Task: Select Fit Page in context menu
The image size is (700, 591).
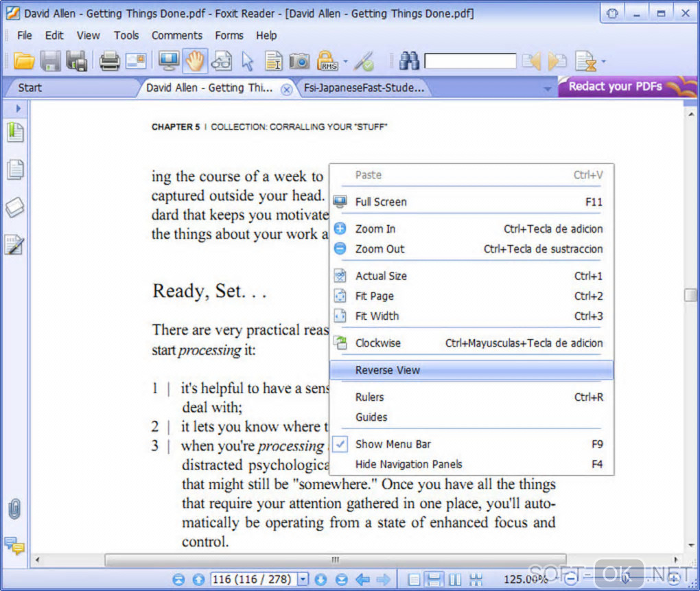Action: [x=474, y=296]
